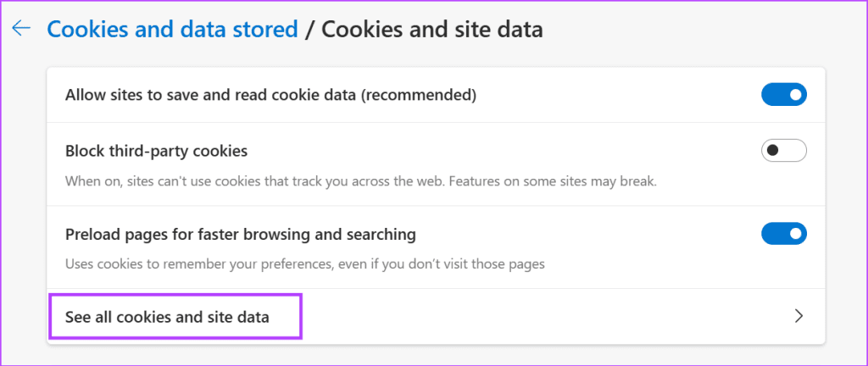The height and width of the screenshot is (366, 868).
Task: Turn off Preload pages for faster browsing
Action: (x=783, y=233)
